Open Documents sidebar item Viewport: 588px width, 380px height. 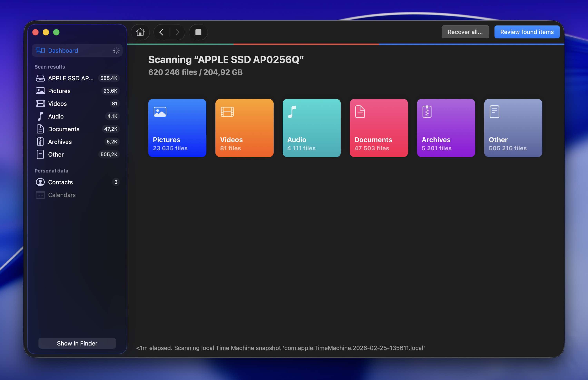64,129
